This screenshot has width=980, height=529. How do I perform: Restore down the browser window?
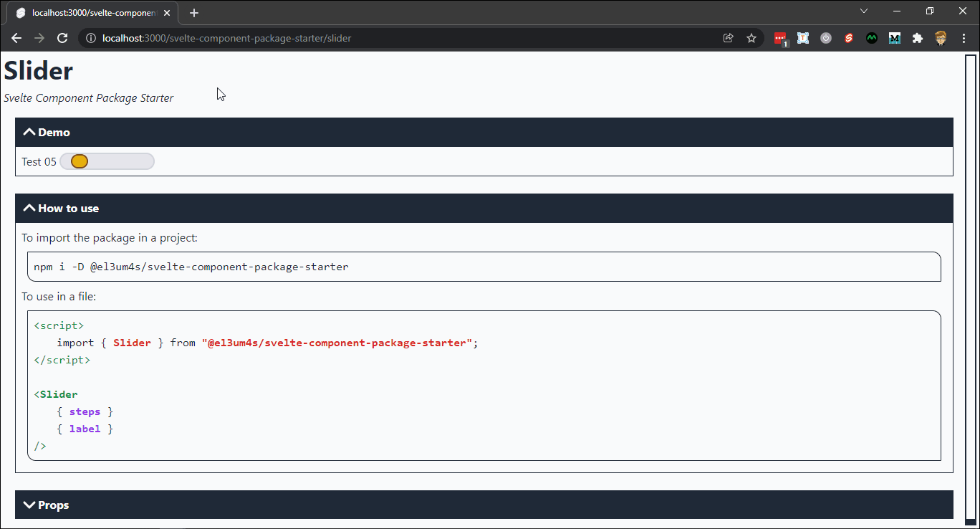tap(930, 11)
